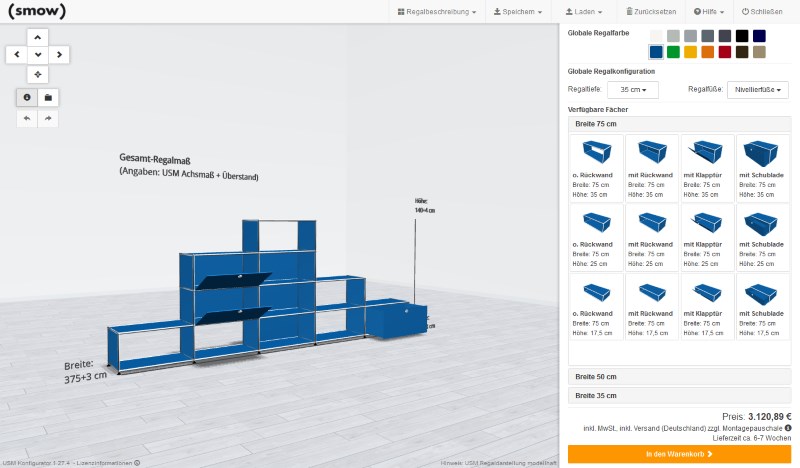This screenshot has height=468, width=800.
Task: Open the Regalbeschreibung menu
Action: 436,12
